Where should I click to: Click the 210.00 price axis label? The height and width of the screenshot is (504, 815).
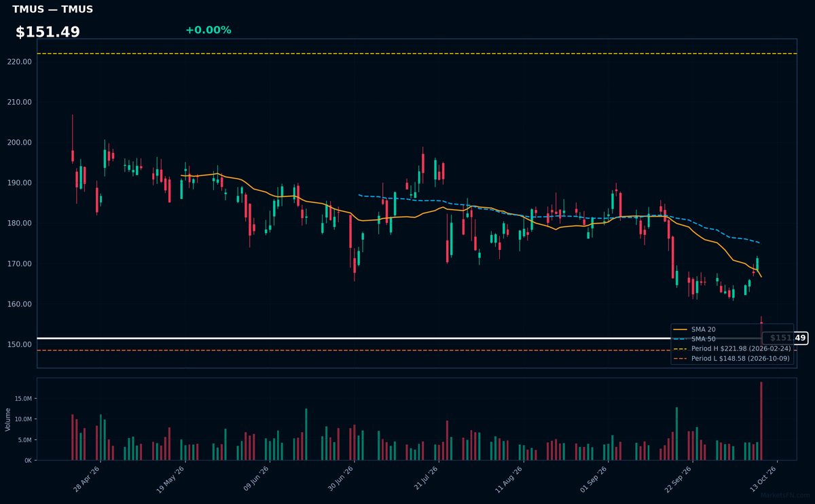click(x=20, y=103)
